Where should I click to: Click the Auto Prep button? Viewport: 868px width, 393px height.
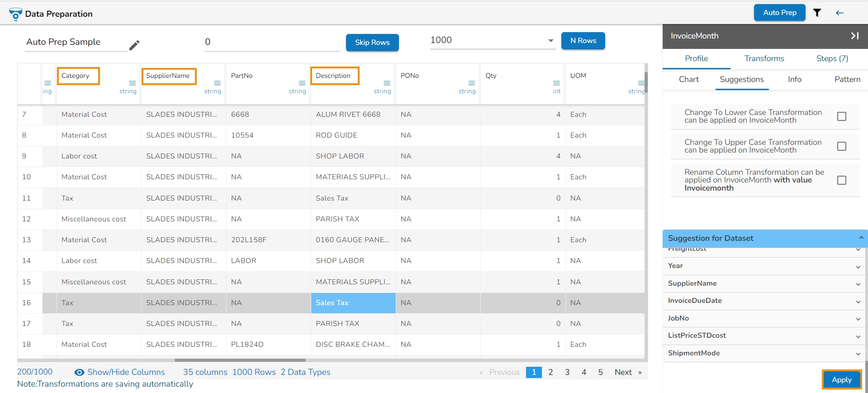tap(779, 13)
